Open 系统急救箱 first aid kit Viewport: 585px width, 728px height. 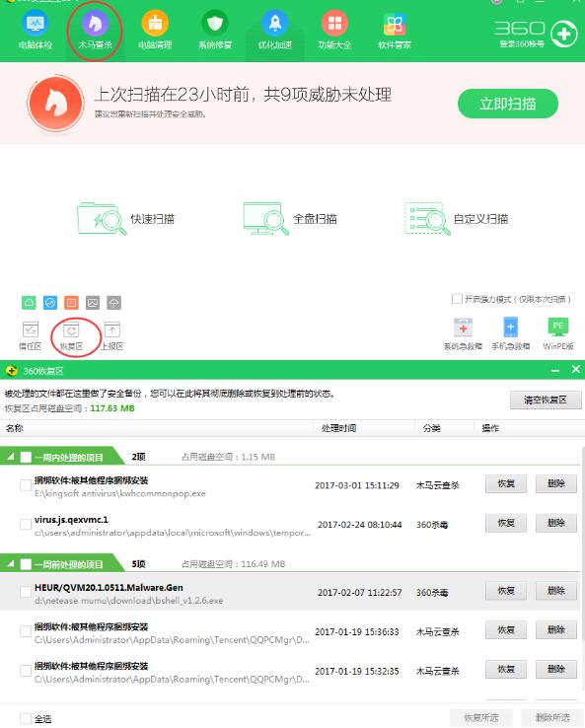(x=463, y=334)
